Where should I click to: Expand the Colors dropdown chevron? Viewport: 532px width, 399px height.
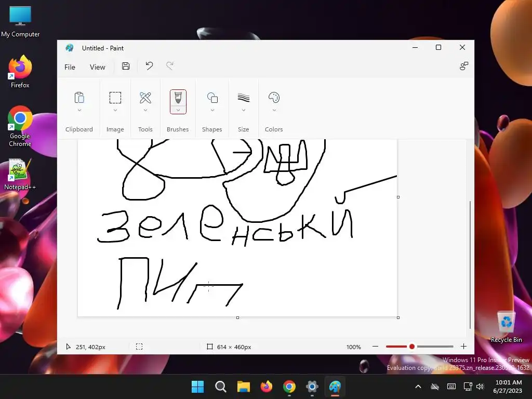coord(274,110)
